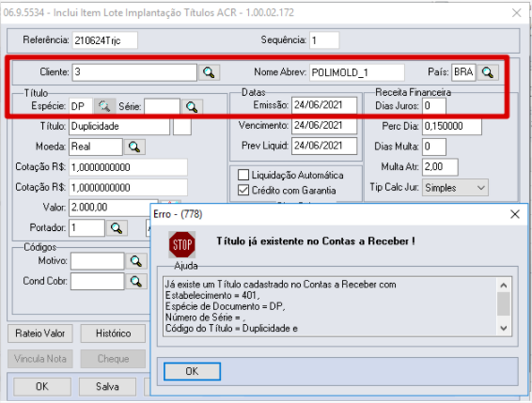
Task: Select the Ajuda text scrollbar thumb
Action: click(x=504, y=303)
